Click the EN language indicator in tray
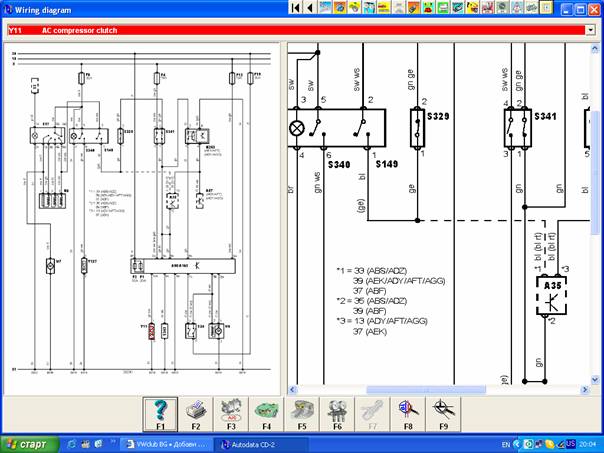Image resolution: width=604 pixels, height=453 pixels. point(505,444)
